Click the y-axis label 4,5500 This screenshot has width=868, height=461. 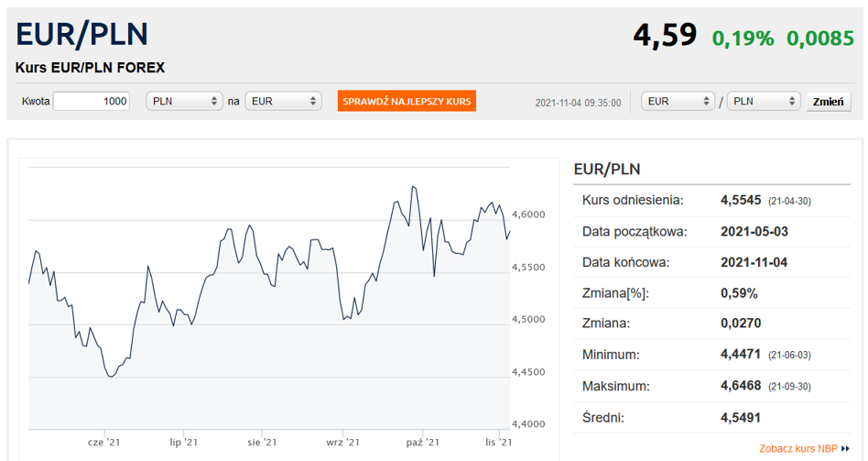point(528,267)
